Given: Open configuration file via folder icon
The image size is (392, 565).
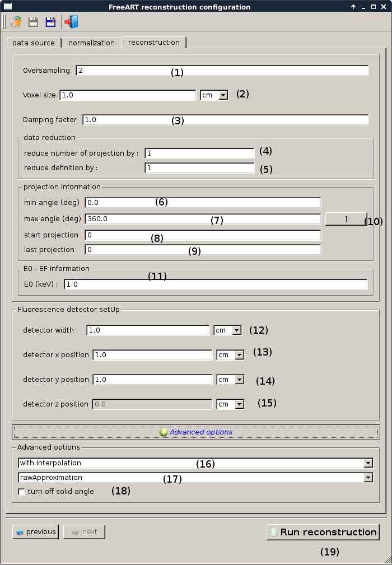Looking at the screenshot, I should (x=16, y=22).
